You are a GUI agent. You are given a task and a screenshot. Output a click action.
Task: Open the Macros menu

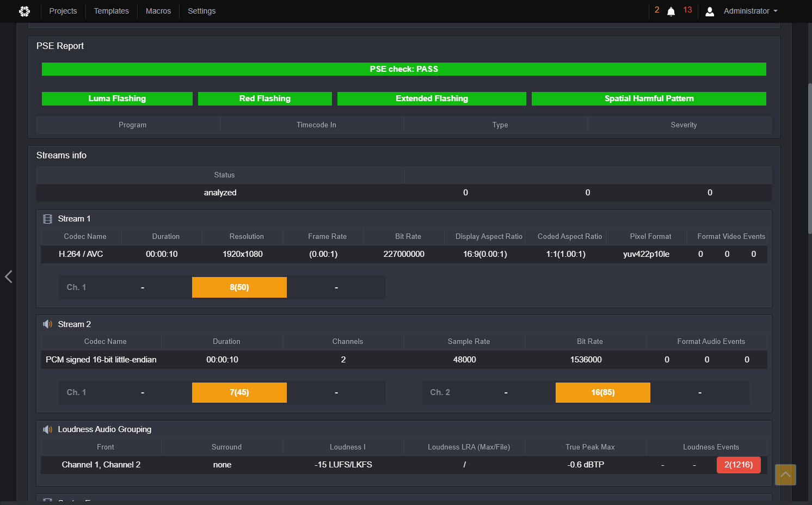pyautogui.click(x=158, y=11)
